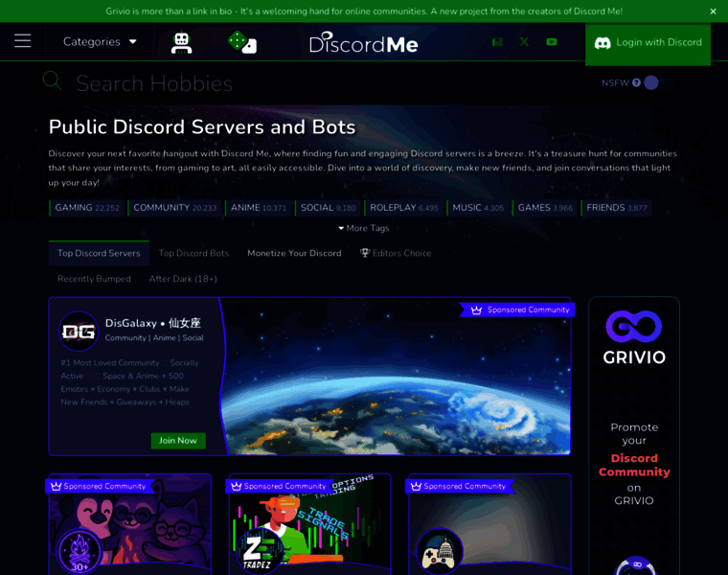
Task: Open the bots robot icon
Action: (182, 43)
